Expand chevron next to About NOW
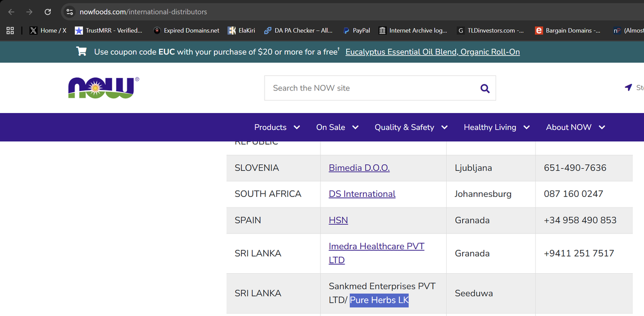The height and width of the screenshot is (316, 644). point(602,128)
